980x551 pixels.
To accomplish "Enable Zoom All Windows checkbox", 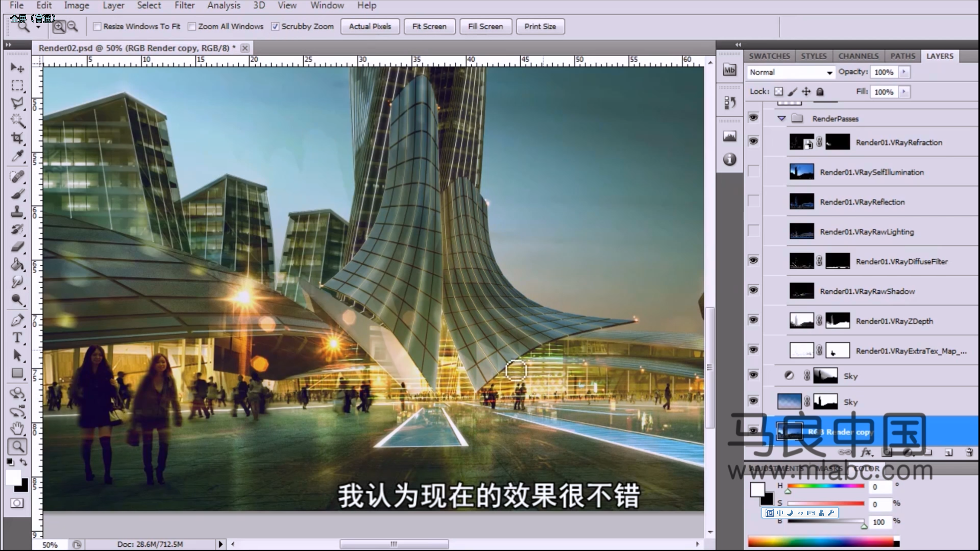I will [x=192, y=27].
